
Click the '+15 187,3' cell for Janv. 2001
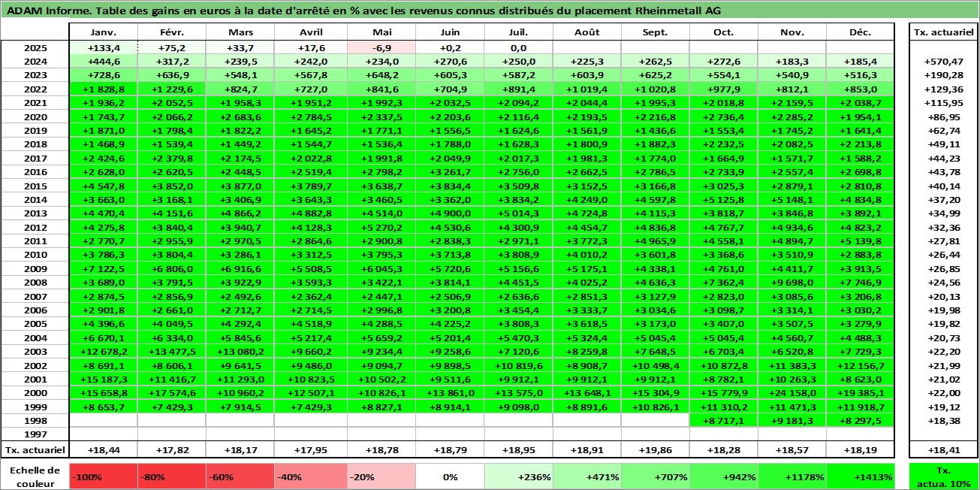(103, 380)
